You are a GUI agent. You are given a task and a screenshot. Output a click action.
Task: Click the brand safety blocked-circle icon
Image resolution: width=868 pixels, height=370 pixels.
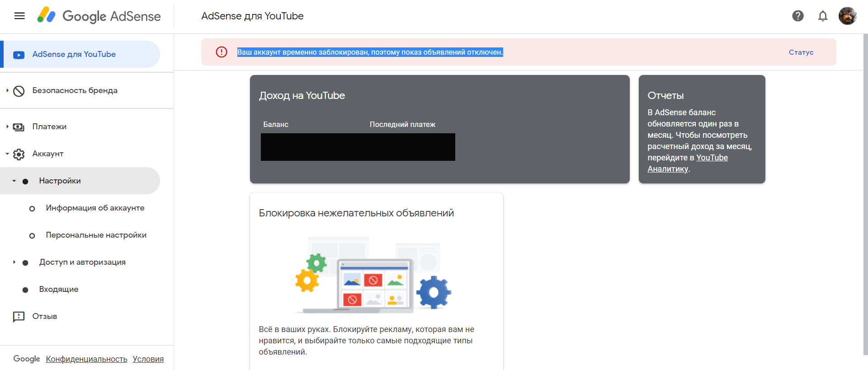click(x=19, y=91)
